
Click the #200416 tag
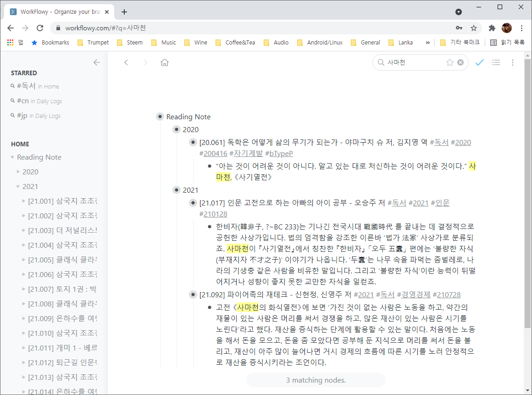[x=213, y=153]
